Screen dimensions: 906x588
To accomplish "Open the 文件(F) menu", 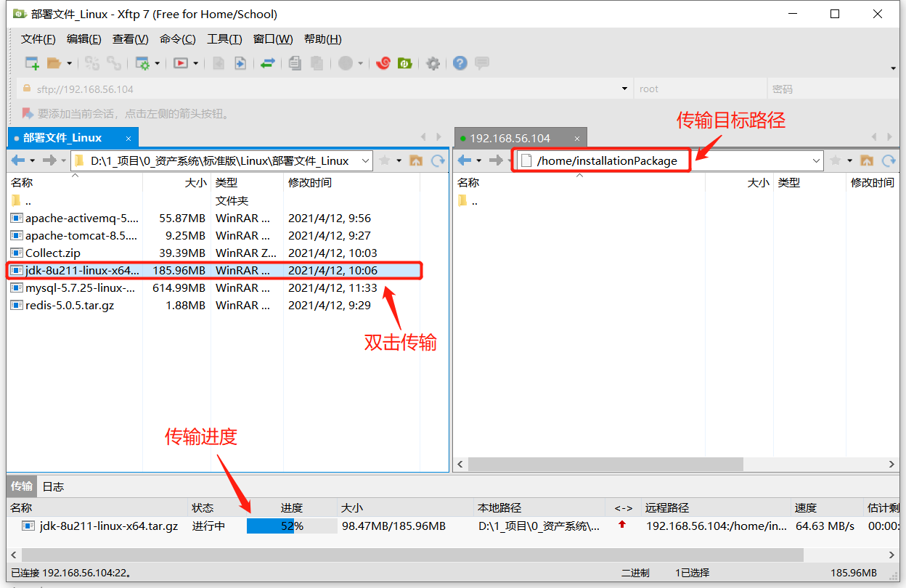I will (38, 39).
